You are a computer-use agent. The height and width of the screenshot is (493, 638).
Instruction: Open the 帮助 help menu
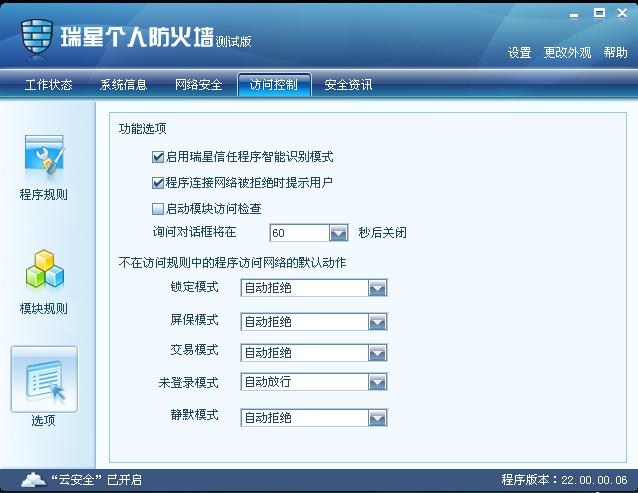tap(616, 52)
